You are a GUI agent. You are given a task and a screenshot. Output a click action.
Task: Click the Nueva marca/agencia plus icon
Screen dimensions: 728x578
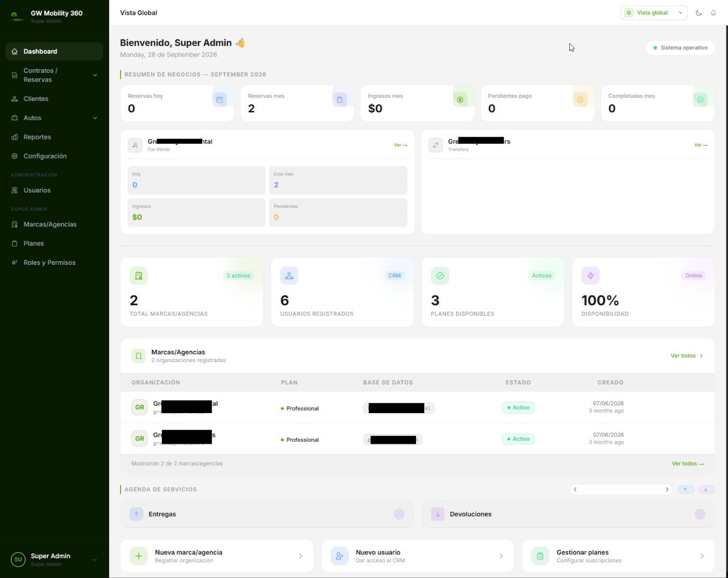point(139,556)
